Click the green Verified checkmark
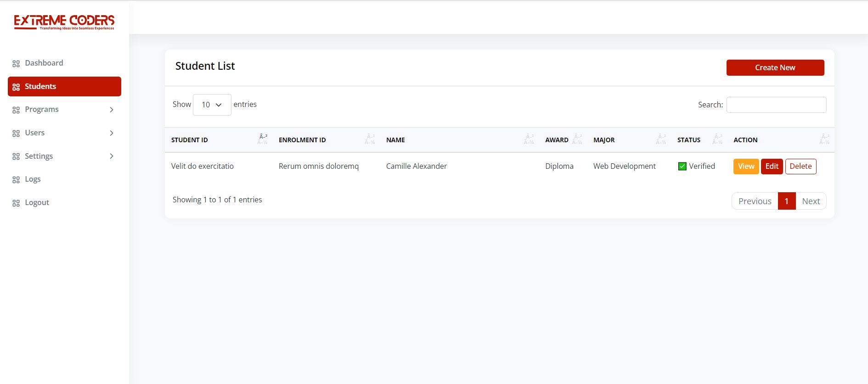 pos(682,167)
